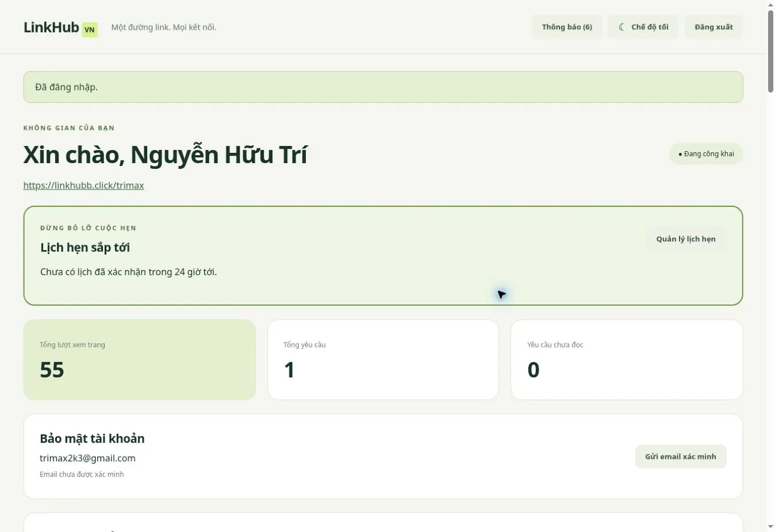Click the vertical scrollbar thumb
775x532 pixels.
tap(770, 51)
